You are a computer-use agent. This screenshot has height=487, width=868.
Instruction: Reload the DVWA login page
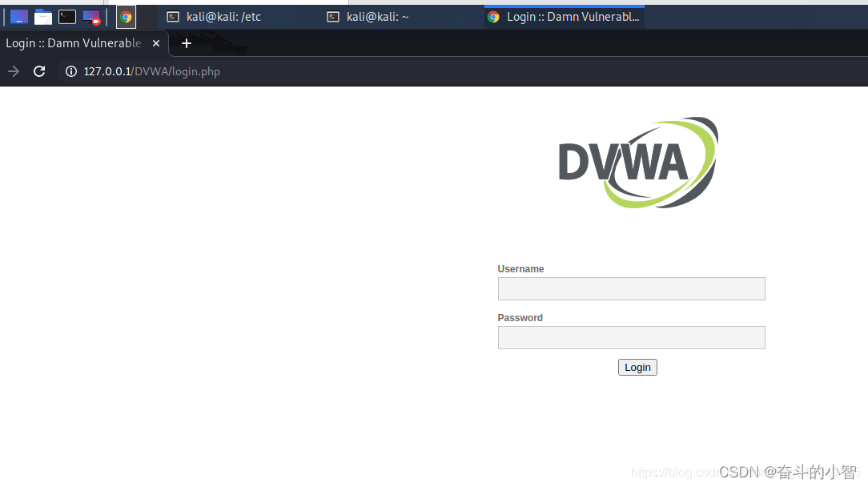(39, 71)
